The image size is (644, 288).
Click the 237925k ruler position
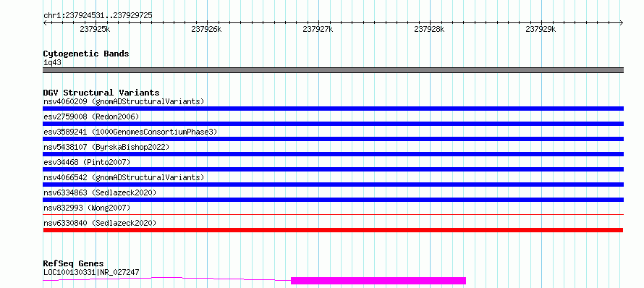click(95, 29)
